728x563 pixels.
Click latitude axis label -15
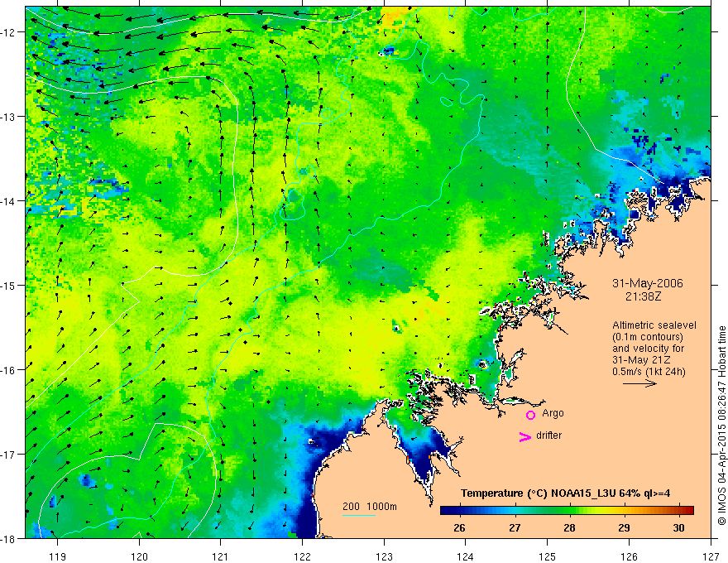9,285
